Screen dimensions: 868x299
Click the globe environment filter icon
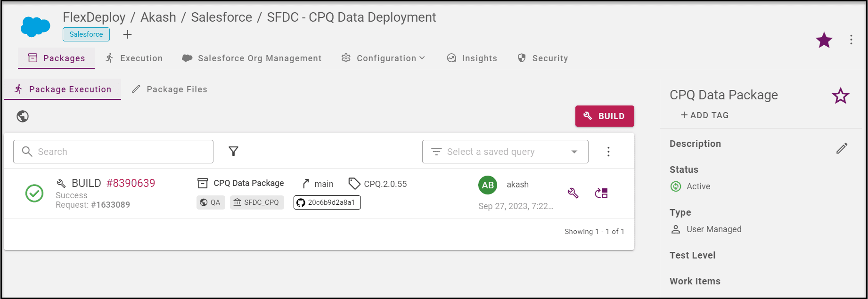(x=23, y=116)
